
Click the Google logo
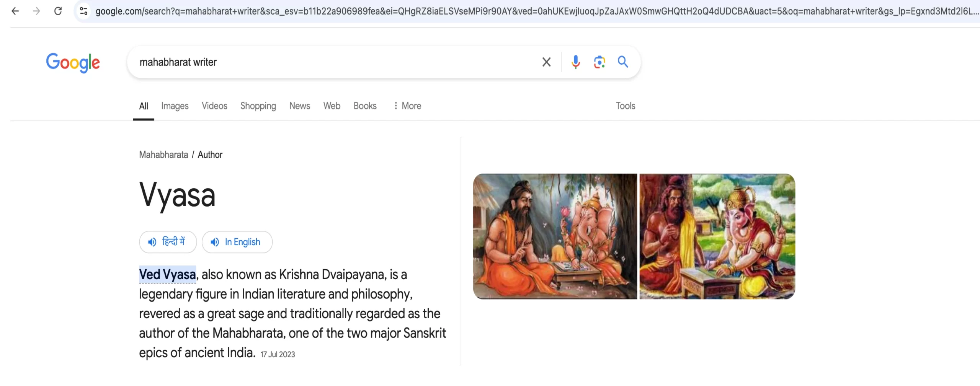pyautogui.click(x=73, y=63)
